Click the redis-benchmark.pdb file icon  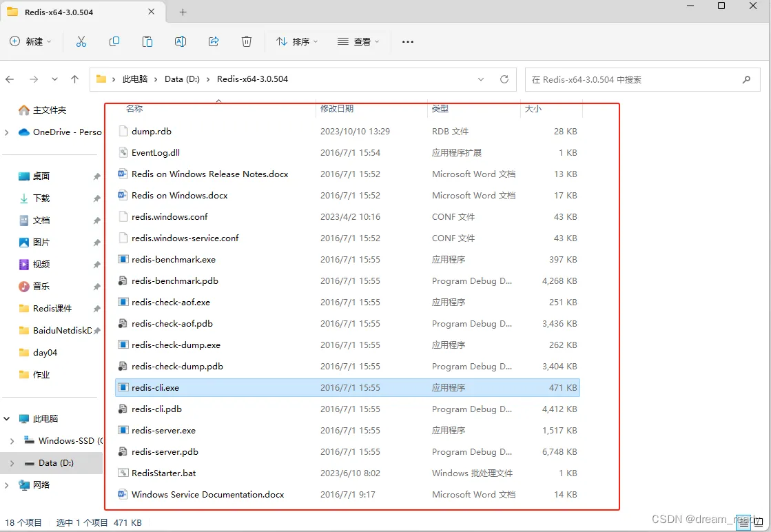point(123,280)
